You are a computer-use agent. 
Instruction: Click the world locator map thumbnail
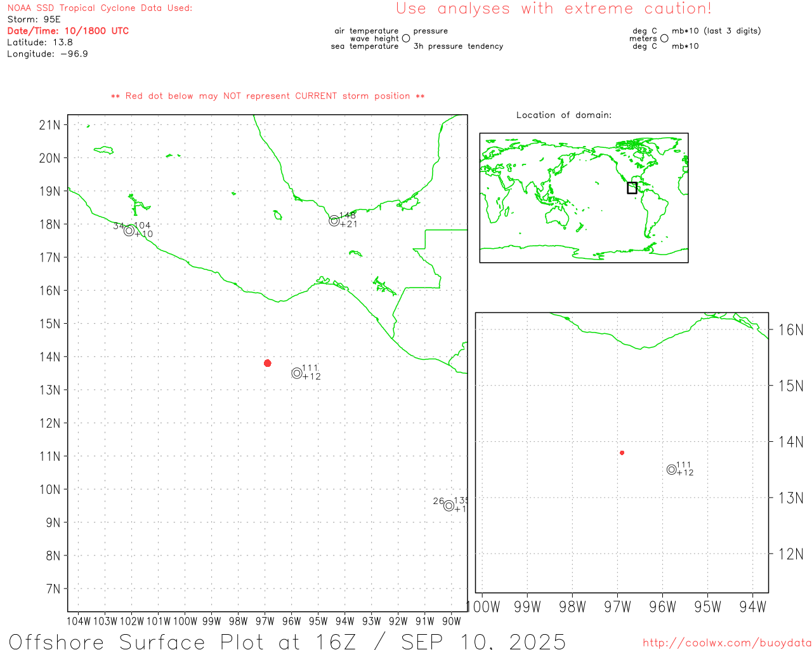point(584,198)
